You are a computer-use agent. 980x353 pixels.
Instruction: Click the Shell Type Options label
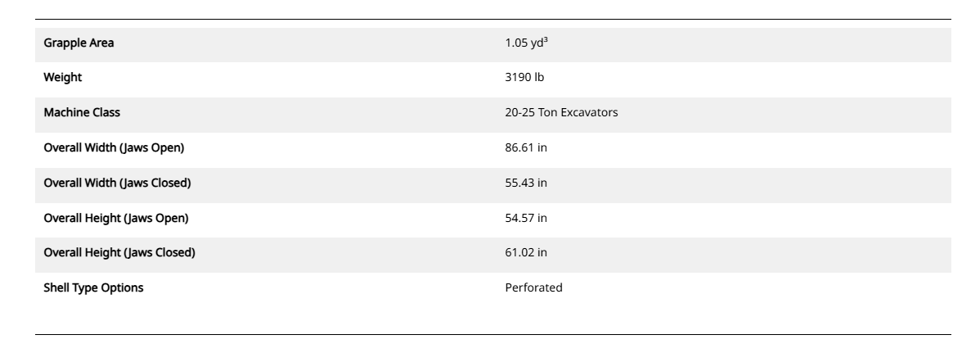[93, 287]
